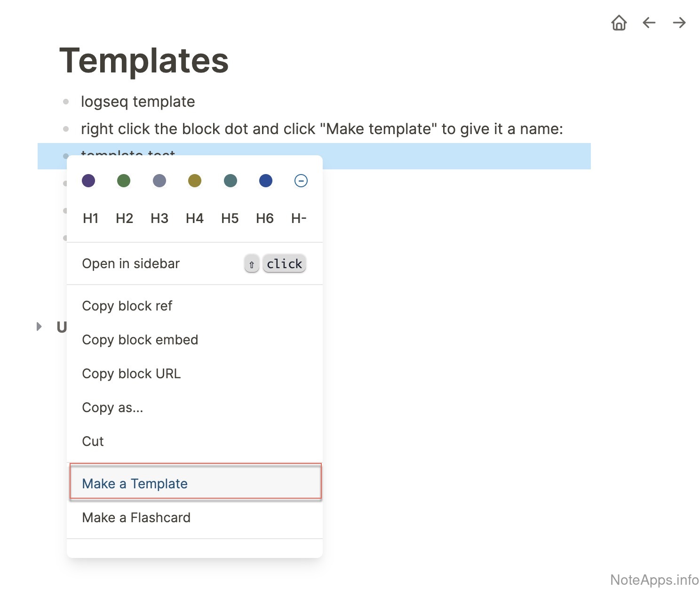Remove block color with the minus circle
The image size is (700, 589).
(301, 181)
